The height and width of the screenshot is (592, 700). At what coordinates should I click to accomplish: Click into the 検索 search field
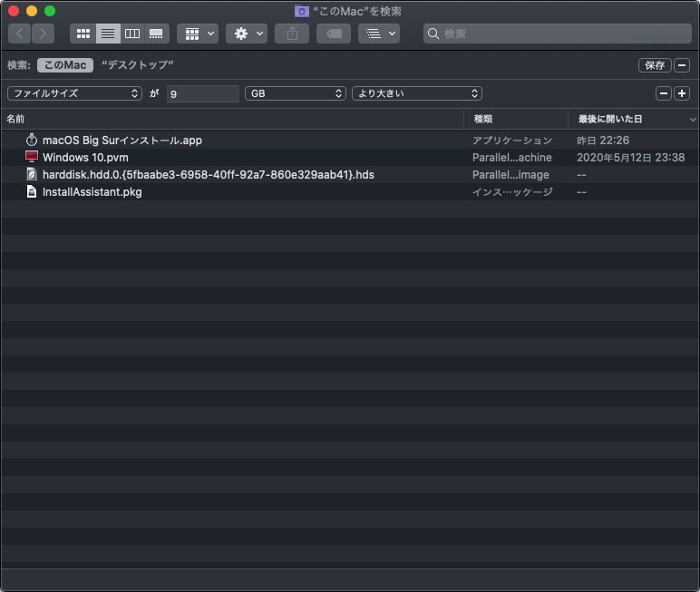(558, 34)
